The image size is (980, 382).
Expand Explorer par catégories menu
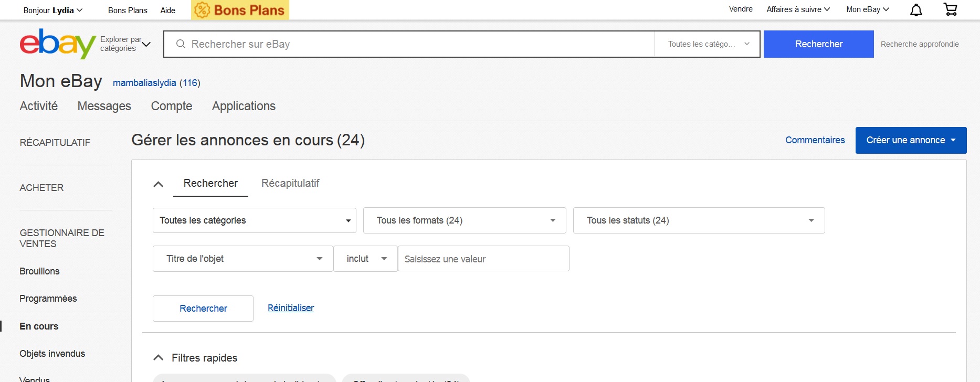point(125,44)
